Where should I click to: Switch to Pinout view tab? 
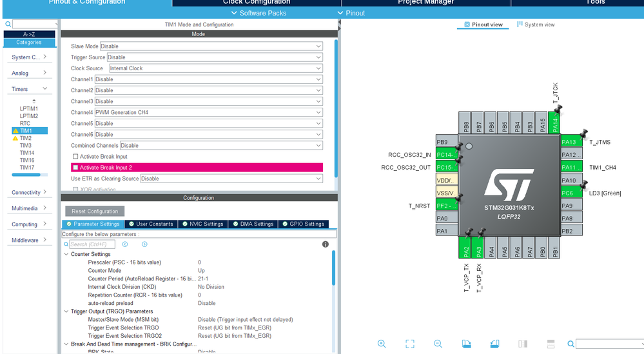click(x=483, y=25)
